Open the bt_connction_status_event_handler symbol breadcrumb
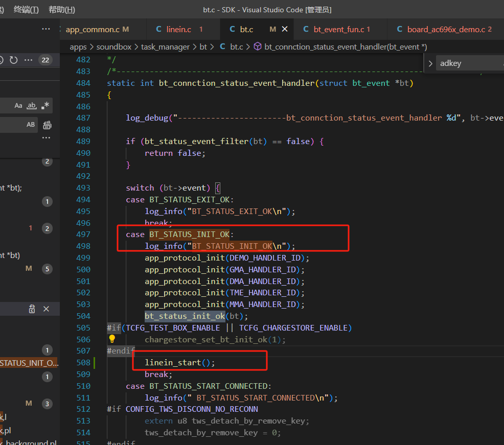This screenshot has height=445, width=504. (346, 47)
